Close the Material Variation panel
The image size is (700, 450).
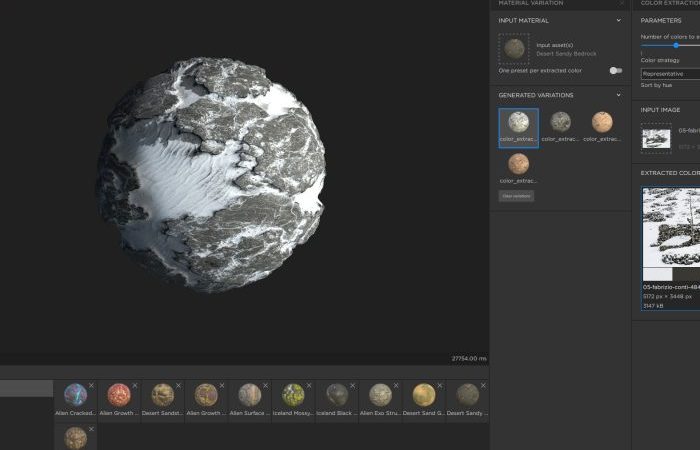coord(621,3)
